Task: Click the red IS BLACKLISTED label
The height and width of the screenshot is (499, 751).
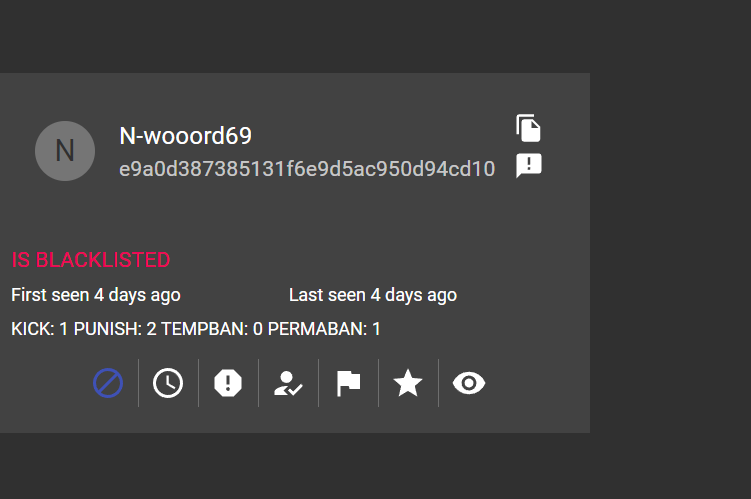Action: tap(91, 260)
